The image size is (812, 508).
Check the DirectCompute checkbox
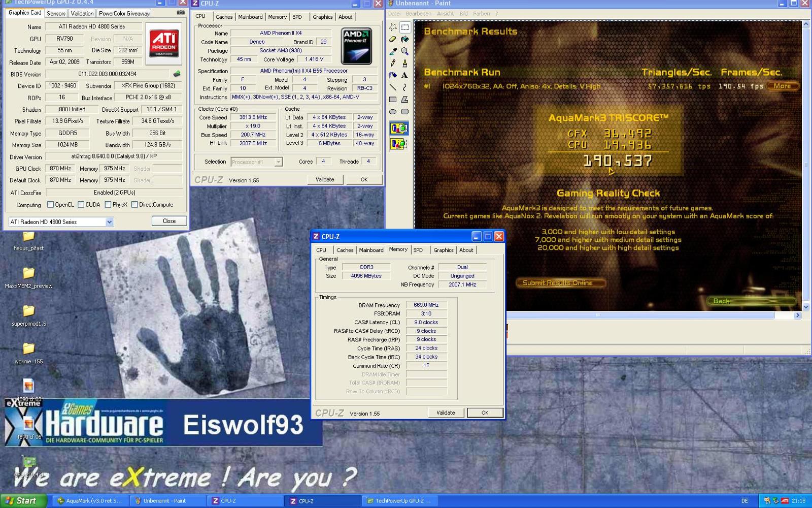tap(134, 205)
